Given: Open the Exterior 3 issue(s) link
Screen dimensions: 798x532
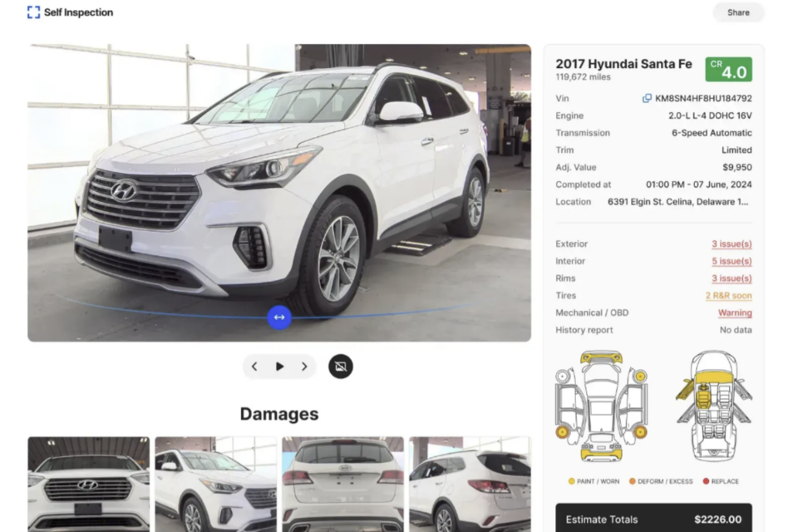Looking at the screenshot, I should (731, 244).
